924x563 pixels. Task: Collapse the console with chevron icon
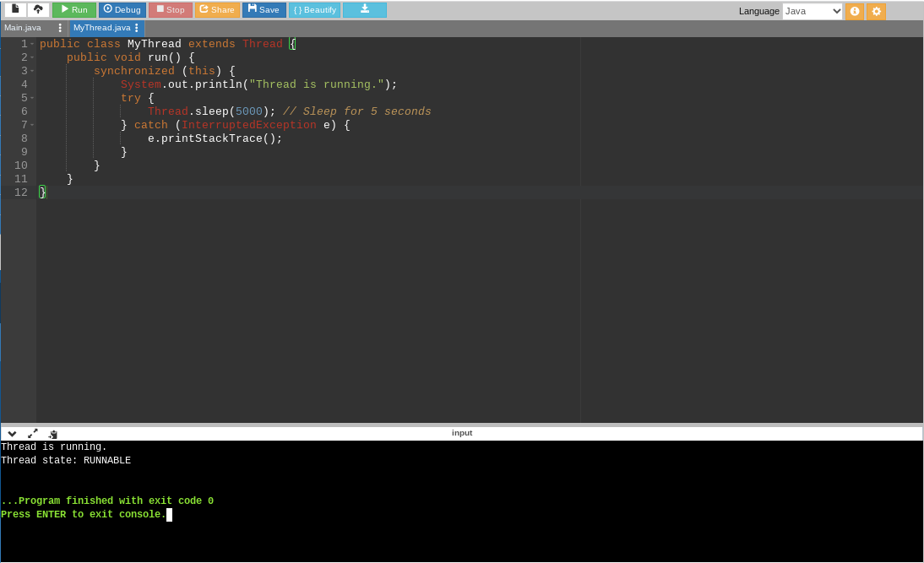(12, 434)
